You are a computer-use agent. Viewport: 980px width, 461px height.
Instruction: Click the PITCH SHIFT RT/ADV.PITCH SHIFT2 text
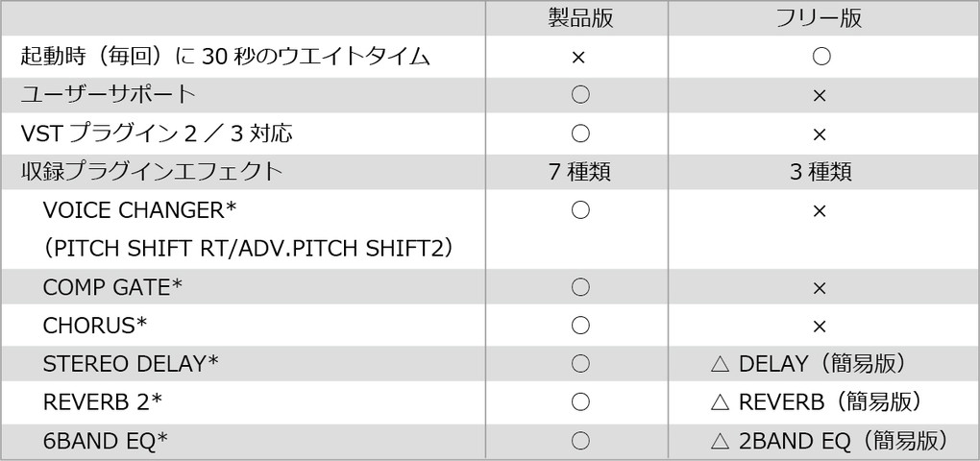click(248, 250)
